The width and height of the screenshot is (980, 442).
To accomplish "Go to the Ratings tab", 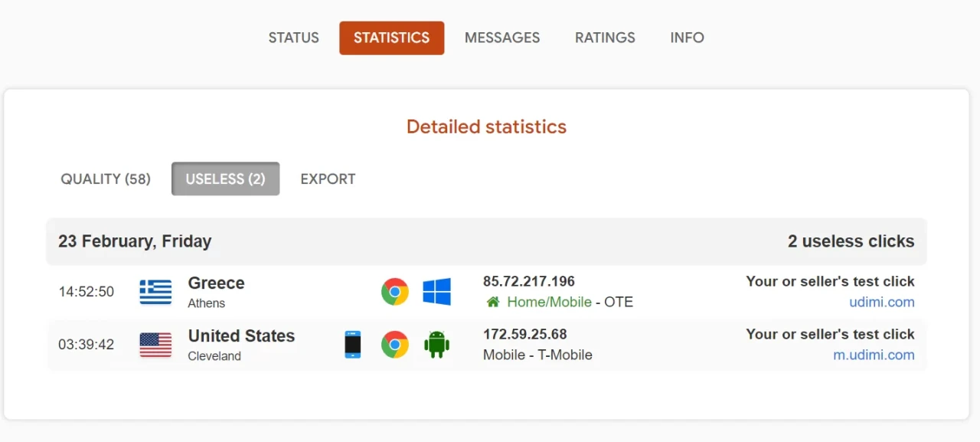I will [x=605, y=38].
